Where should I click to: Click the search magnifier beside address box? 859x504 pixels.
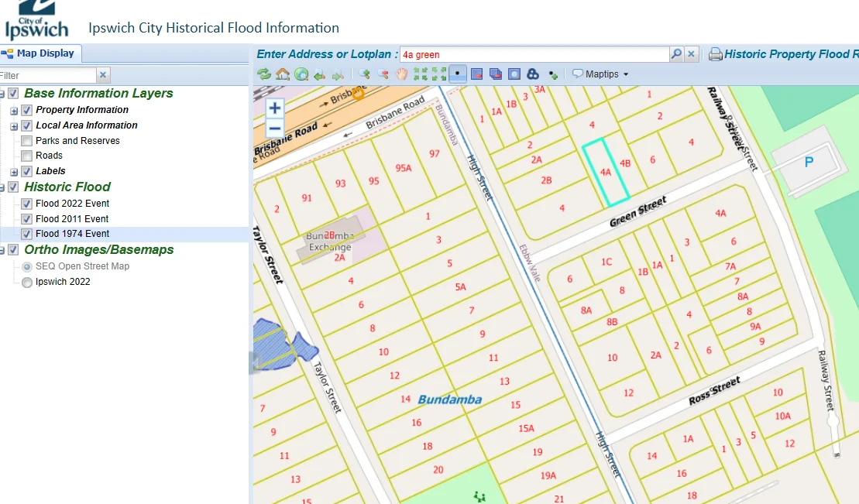point(676,54)
